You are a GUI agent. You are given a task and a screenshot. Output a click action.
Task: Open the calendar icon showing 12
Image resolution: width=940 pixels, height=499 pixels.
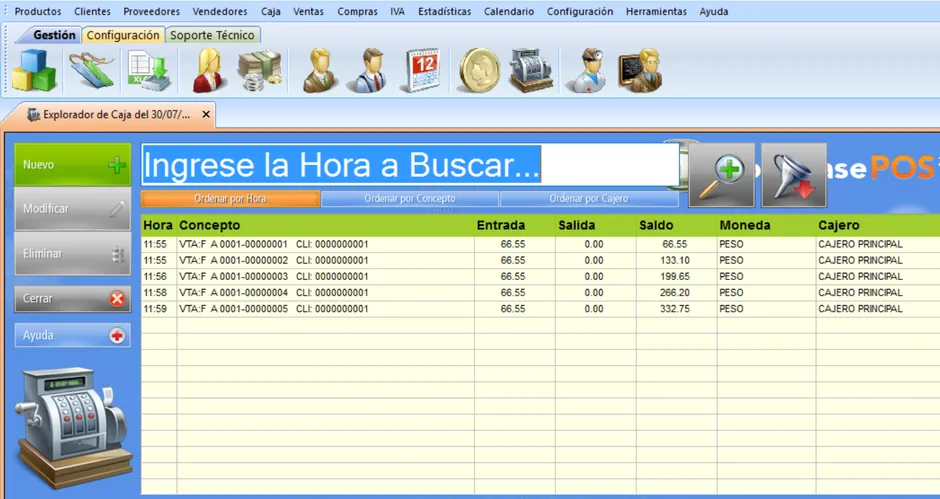click(424, 70)
